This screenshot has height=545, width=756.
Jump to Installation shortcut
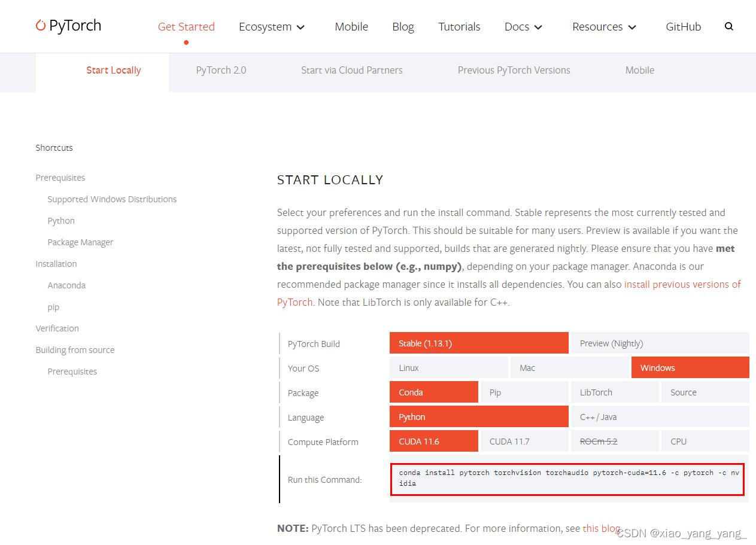56,264
